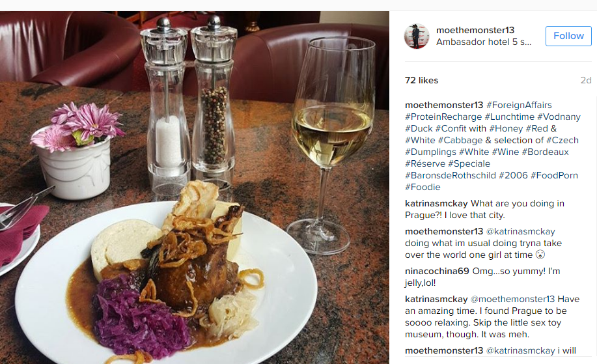Open the #BaronsdeRothschild hashtag

click(x=451, y=176)
